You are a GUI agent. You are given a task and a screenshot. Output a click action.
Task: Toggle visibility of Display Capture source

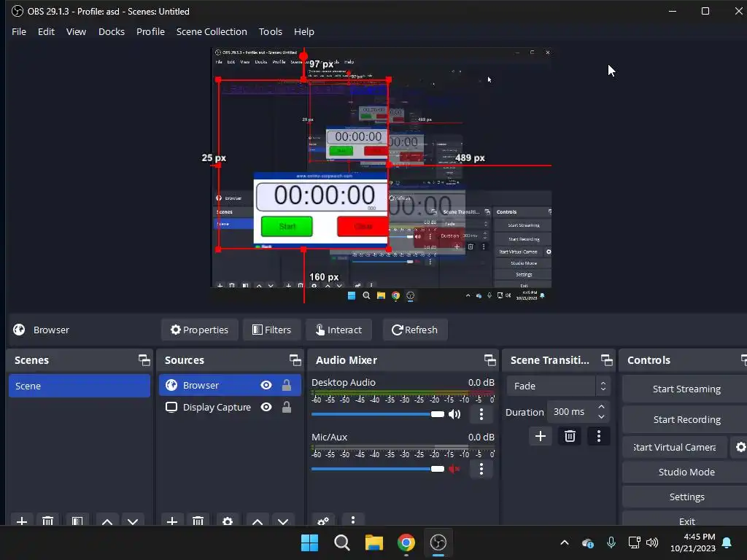266,407
